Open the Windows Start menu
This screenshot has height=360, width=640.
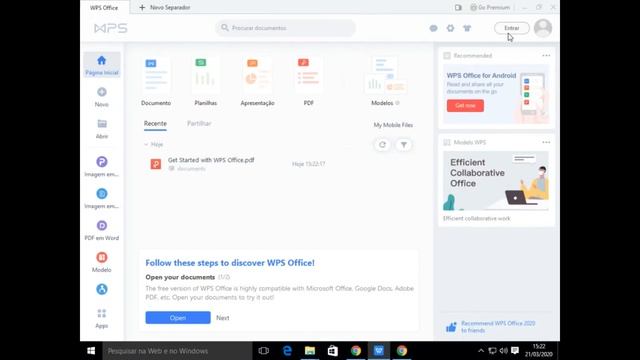coord(91,351)
